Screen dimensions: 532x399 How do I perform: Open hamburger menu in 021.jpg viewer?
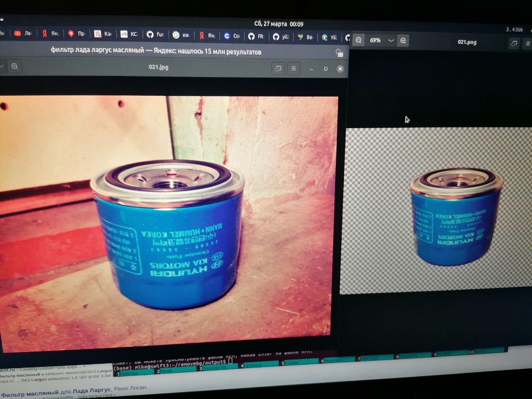(x=293, y=69)
